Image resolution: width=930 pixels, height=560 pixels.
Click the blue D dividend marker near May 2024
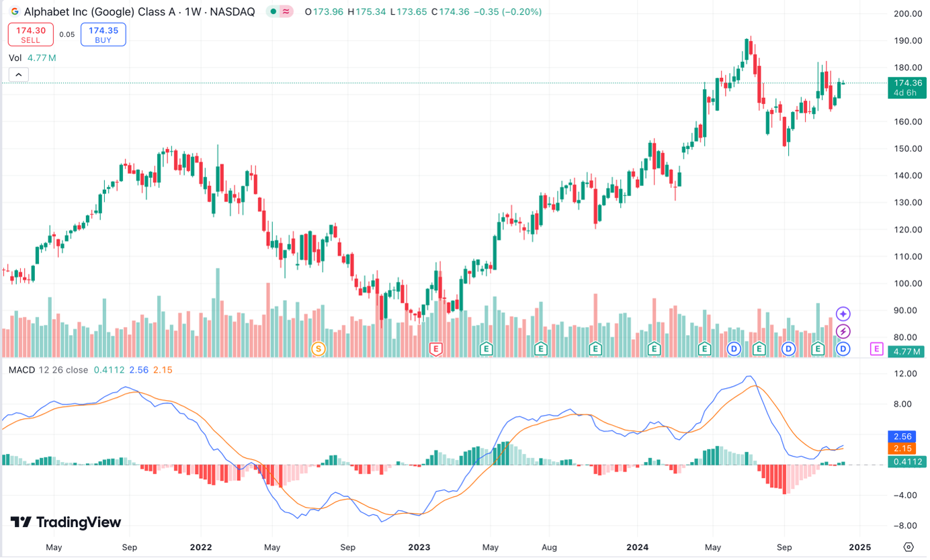click(733, 348)
